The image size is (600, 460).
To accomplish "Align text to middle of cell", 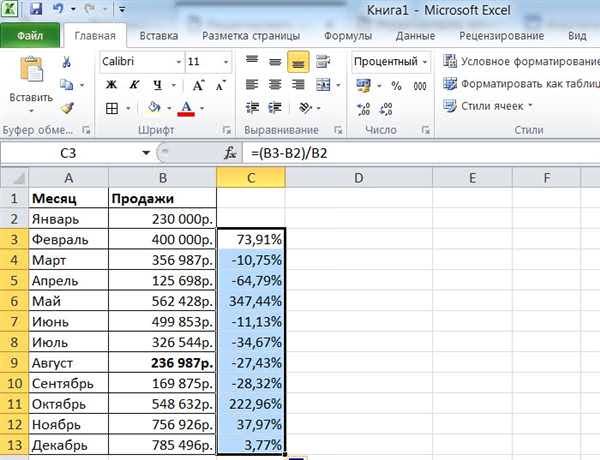I will (x=275, y=61).
